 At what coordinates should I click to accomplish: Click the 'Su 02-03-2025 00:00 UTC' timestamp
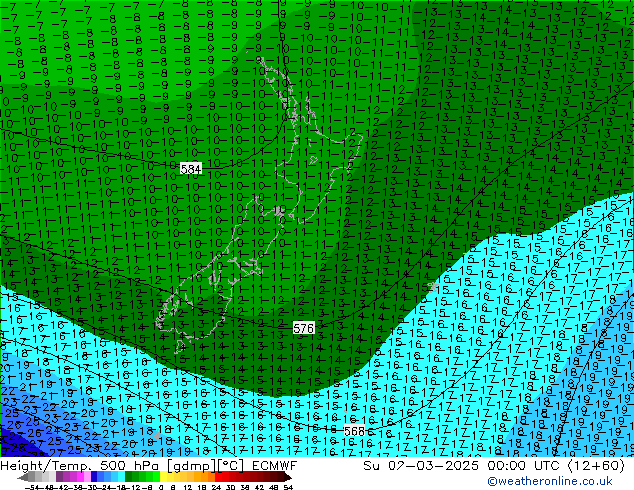(x=463, y=466)
